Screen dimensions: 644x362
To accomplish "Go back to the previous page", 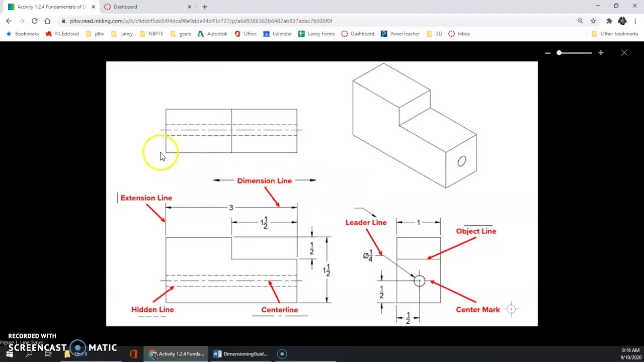I will click(x=9, y=21).
